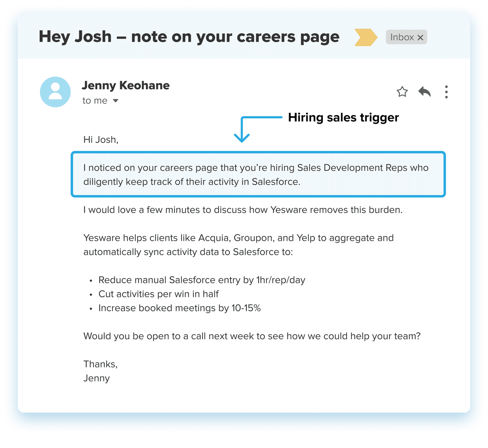Image resolution: width=488 pixels, height=448 pixels.
Task: Click the email subject line heading
Action: [x=189, y=37]
